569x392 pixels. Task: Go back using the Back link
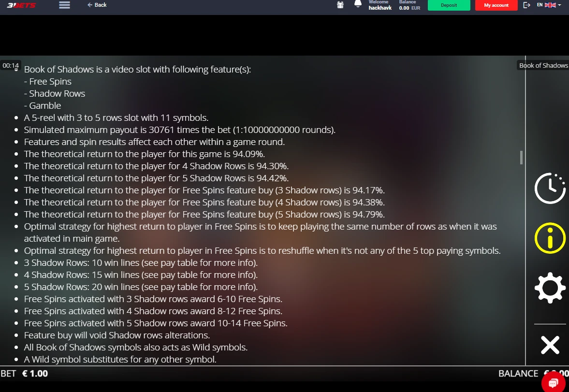pos(97,5)
